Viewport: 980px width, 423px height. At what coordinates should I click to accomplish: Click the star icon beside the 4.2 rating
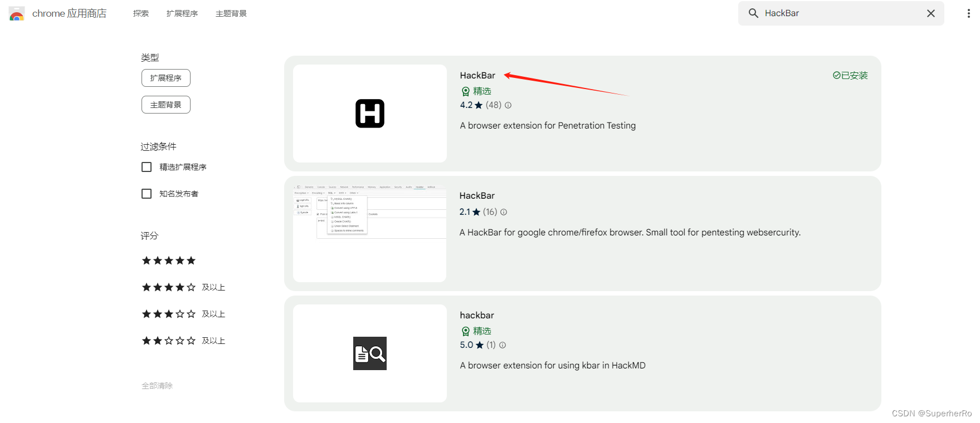(x=479, y=105)
